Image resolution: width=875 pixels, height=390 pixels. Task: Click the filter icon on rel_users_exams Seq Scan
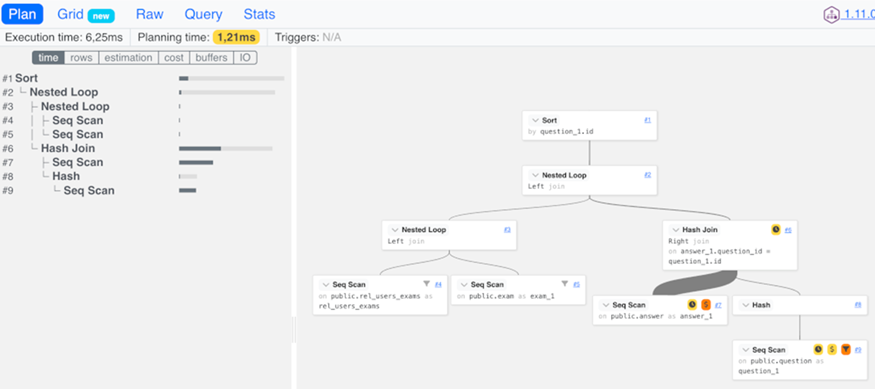click(427, 284)
